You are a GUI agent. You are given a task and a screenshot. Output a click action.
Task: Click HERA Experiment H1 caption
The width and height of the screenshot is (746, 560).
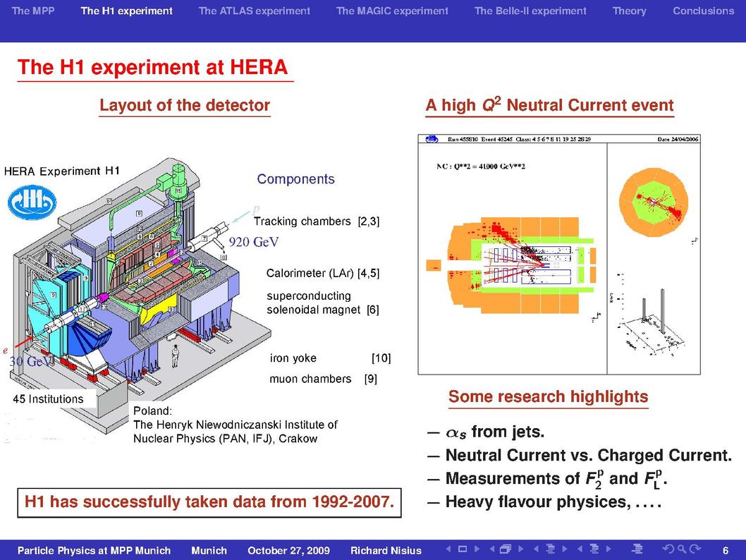coord(62,171)
